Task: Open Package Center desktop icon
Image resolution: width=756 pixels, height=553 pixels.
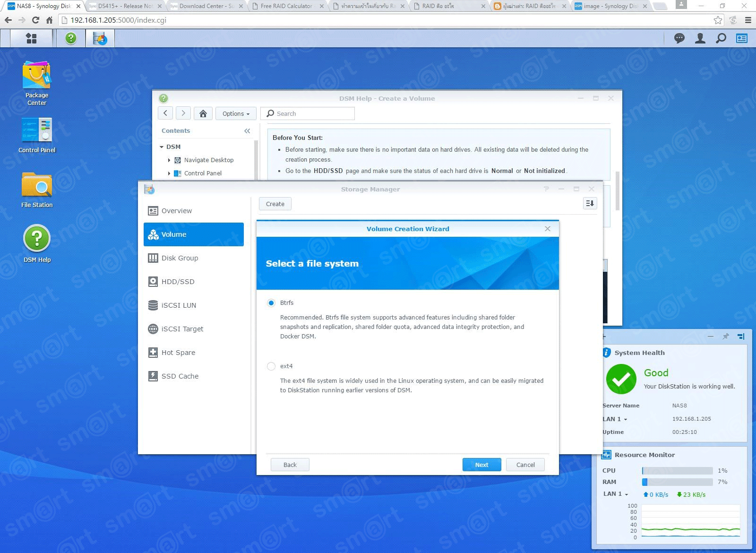Action: pyautogui.click(x=37, y=83)
